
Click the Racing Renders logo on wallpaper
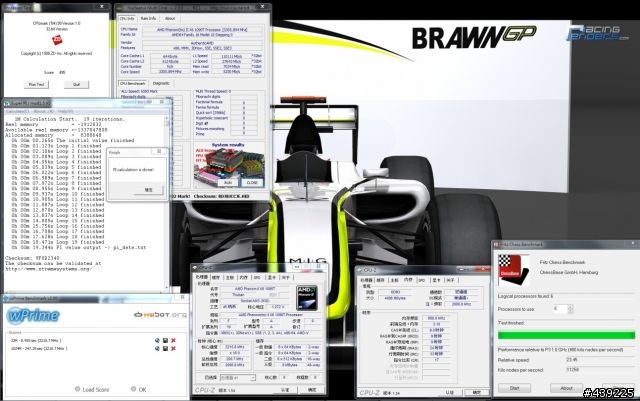point(598,33)
